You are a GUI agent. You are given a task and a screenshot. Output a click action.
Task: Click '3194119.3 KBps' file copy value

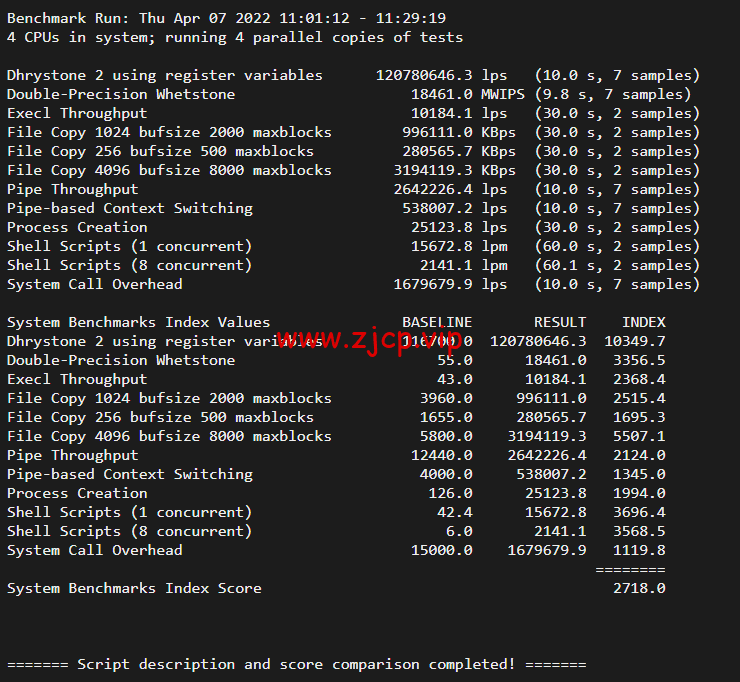[x=454, y=170]
